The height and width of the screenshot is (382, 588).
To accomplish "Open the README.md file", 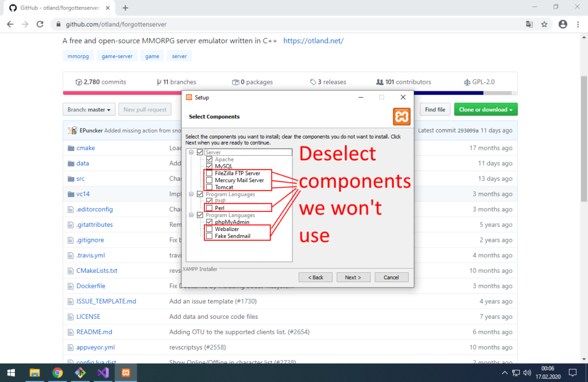I will [x=94, y=331].
